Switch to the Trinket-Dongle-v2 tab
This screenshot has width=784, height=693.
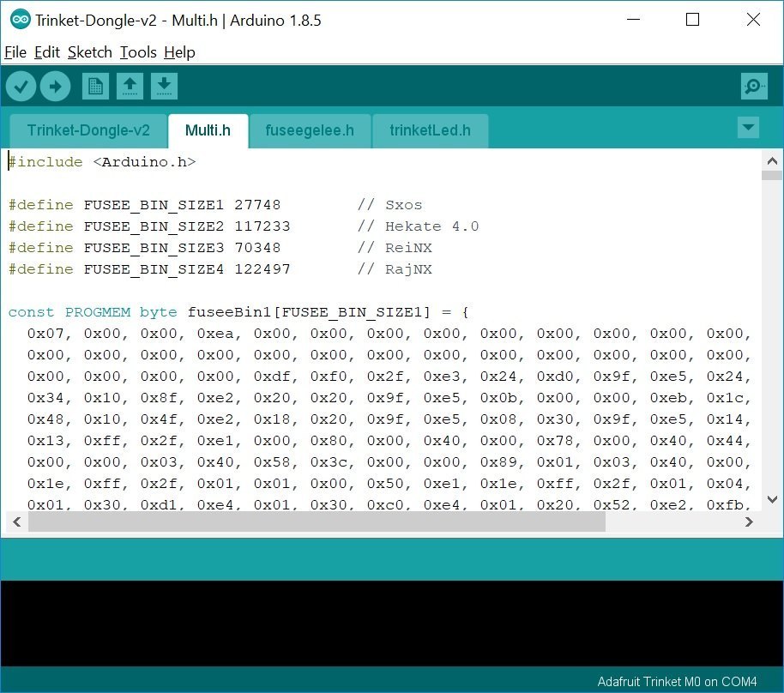[88, 131]
